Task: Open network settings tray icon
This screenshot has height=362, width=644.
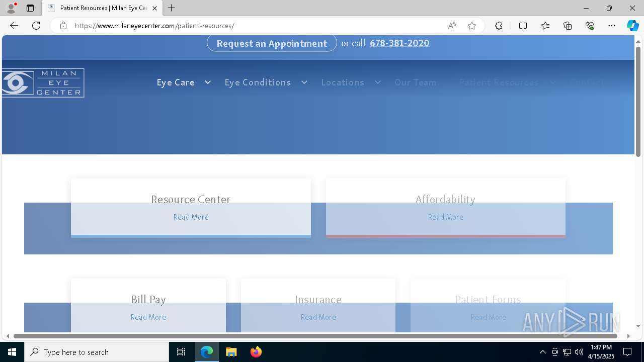Action: point(567,352)
